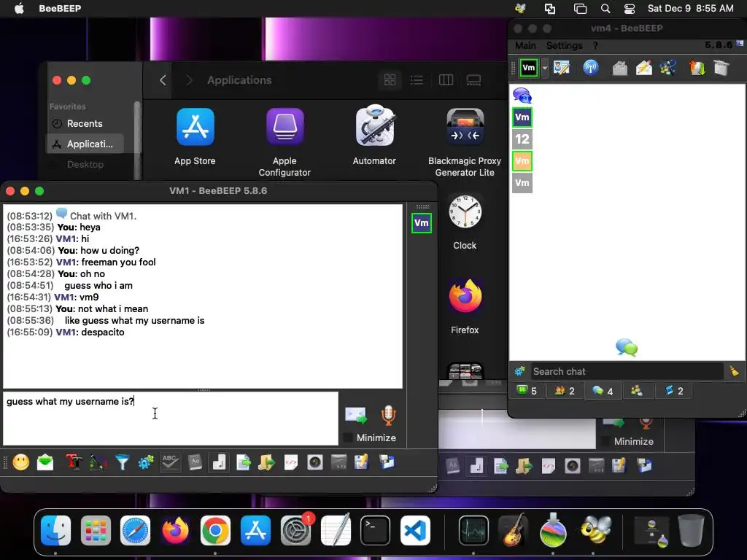Focus the message text box in VM1 chat

(x=171, y=419)
